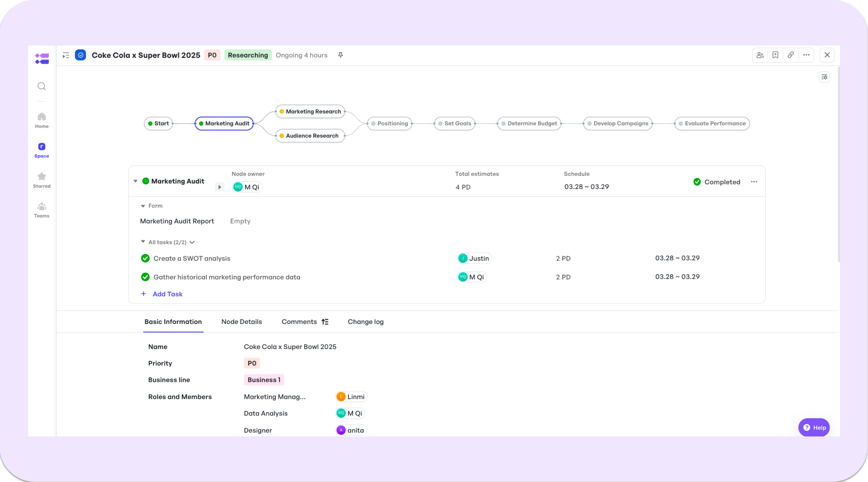Toggle the collapsed sidebar list icon
868x482 pixels.
coord(66,55)
